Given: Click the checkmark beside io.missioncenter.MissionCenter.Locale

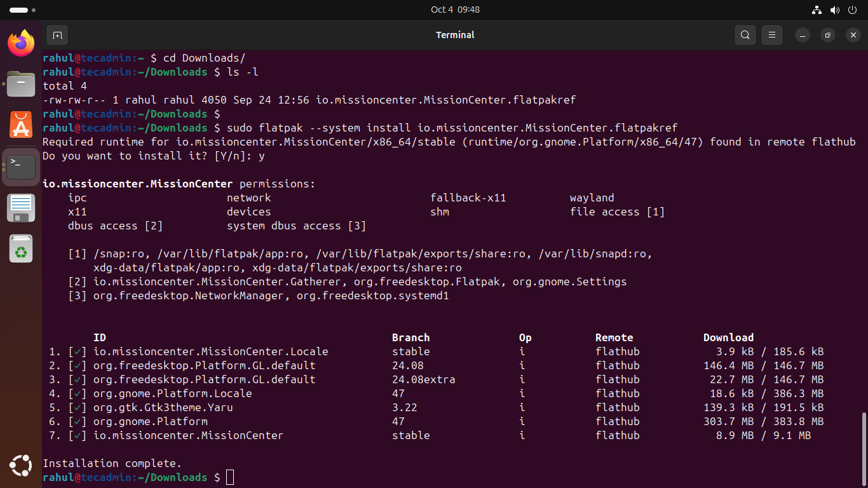Looking at the screenshot, I should coord(78,351).
